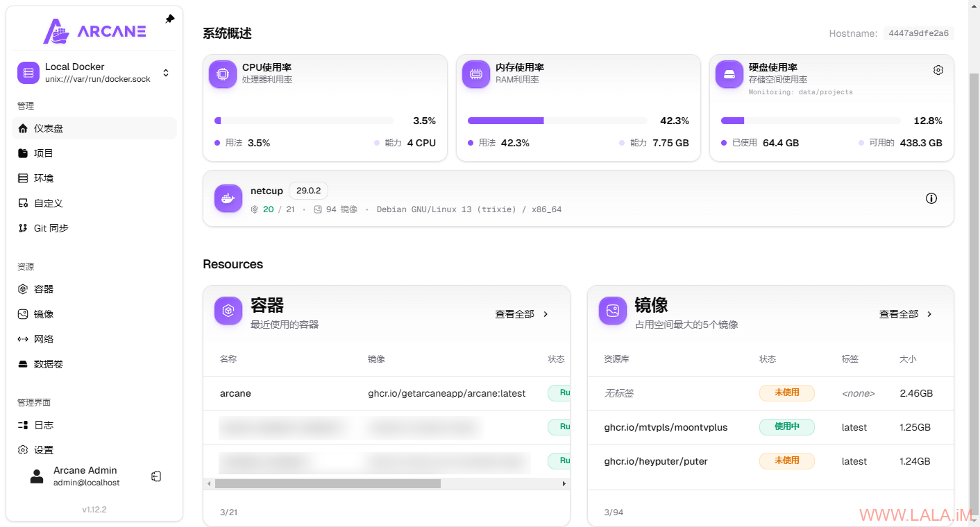Click the memory usage RAM icon
This screenshot has height=527, width=980.
[x=475, y=74]
